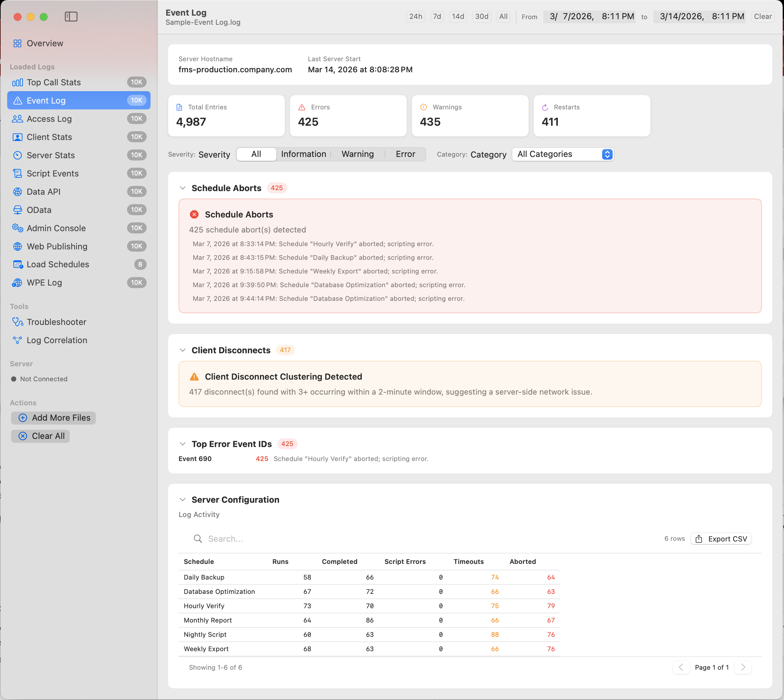This screenshot has height=700, width=784.
Task: Launch the Troubleshooter stethoscope icon
Action: tap(17, 322)
